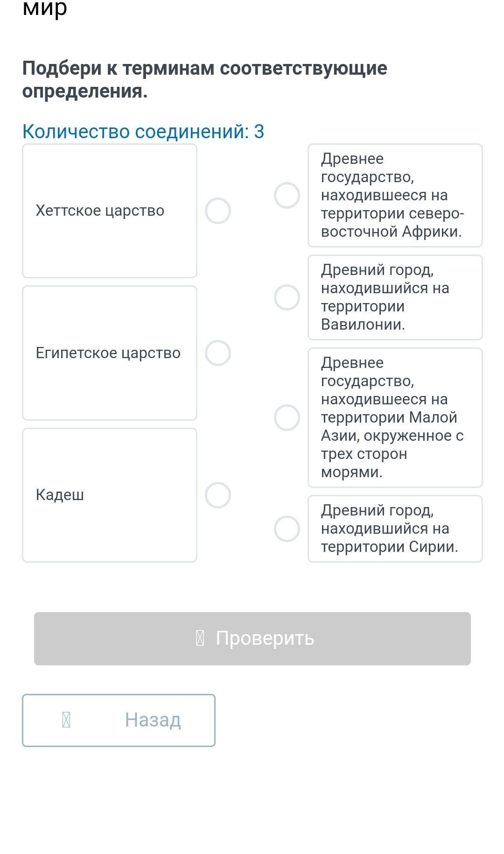Click definition card about Малой Азии state

pos(395,417)
